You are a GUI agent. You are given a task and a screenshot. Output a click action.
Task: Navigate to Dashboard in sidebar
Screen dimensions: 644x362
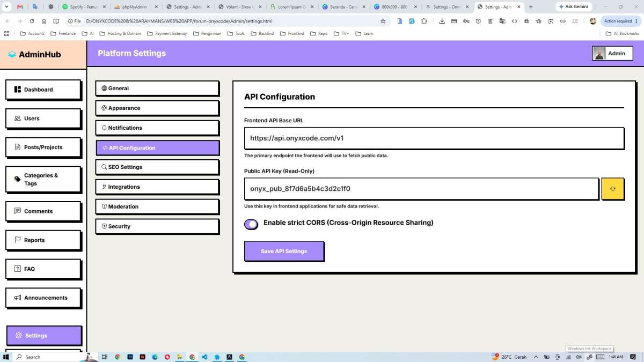point(43,90)
